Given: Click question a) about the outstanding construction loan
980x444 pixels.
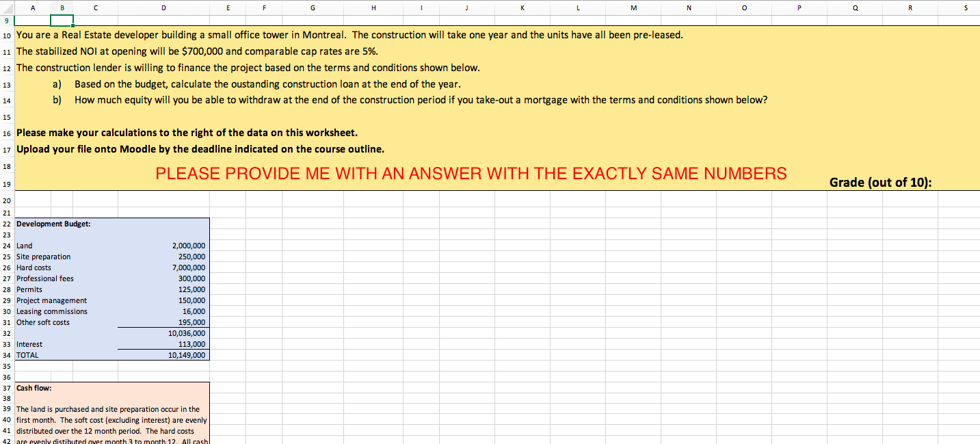Looking at the screenshot, I should tap(257, 84).
